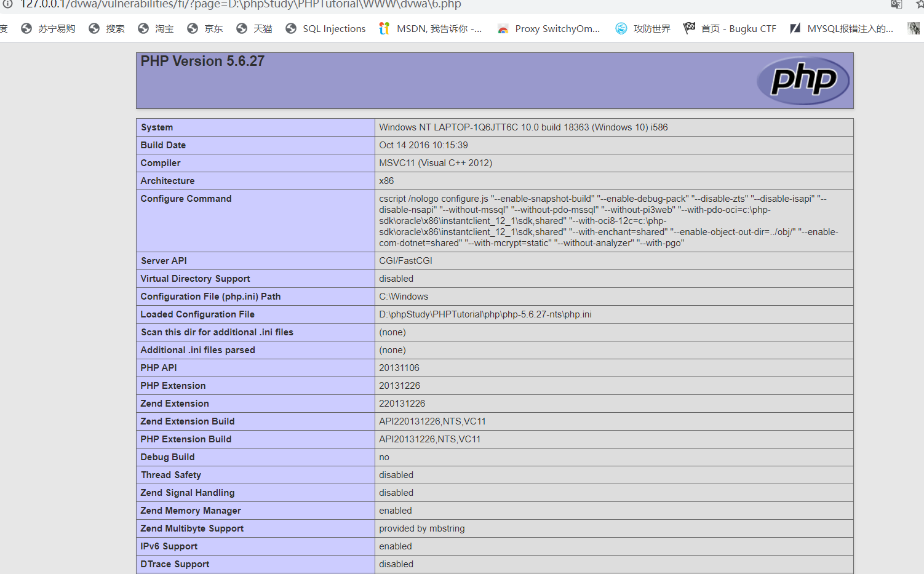Open the 首页 - Bugku CTF bookmark
This screenshot has width=924, height=574.
click(730, 29)
